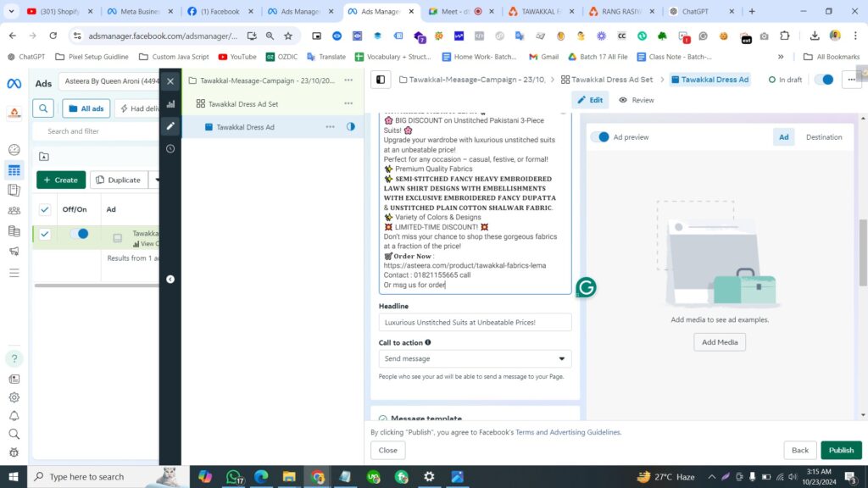Open more options for Tawakkal Dress Ad row
Image resolution: width=868 pixels, height=488 pixels.
pos(330,127)
